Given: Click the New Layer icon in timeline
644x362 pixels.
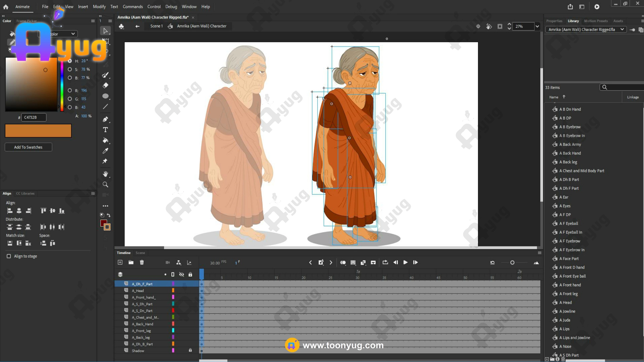Looking at the screenshot, I should click(x=120, y=262).
